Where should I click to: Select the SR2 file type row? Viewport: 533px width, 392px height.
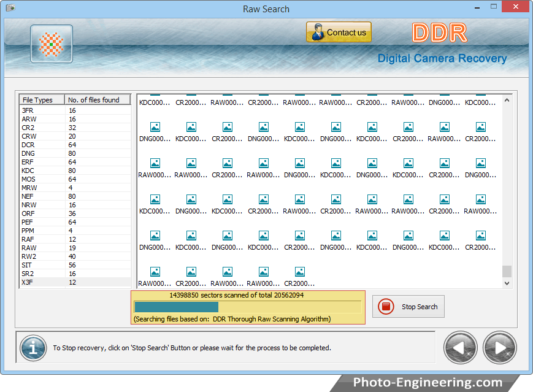tap(75, 274)
